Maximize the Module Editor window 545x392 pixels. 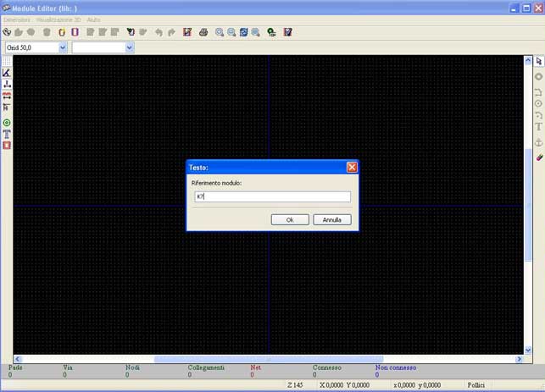tap(526, 8)
